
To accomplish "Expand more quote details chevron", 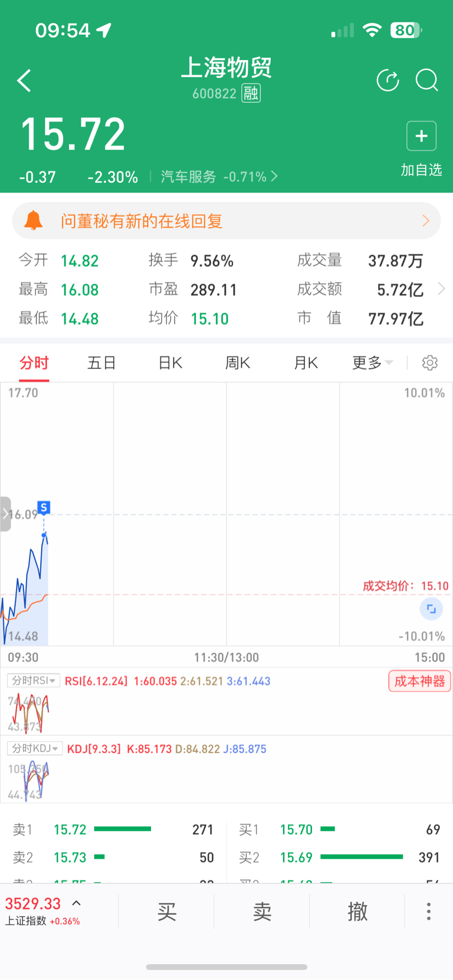I will pyautogui.click(x=441, y=289).
